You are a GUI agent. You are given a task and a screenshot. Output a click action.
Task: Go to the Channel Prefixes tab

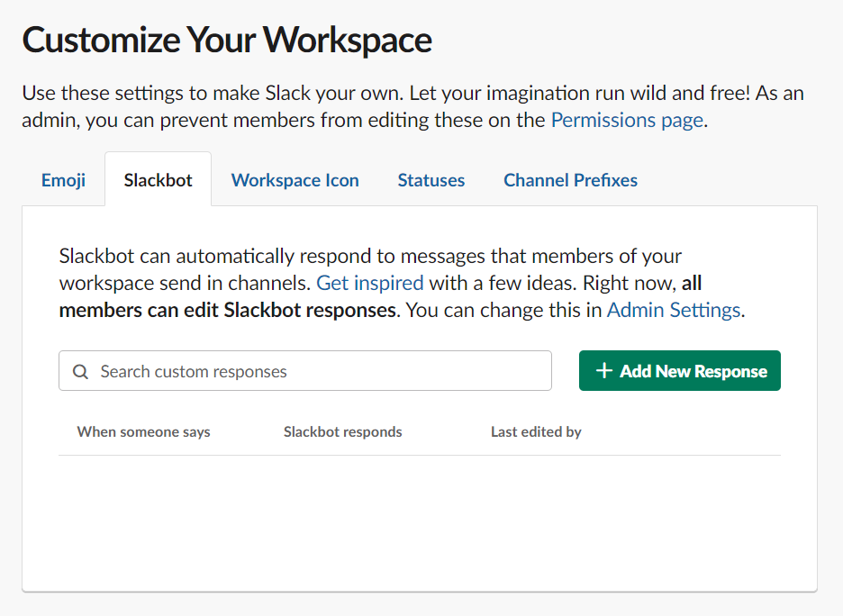pyautogui.click(x=570, y=180)
